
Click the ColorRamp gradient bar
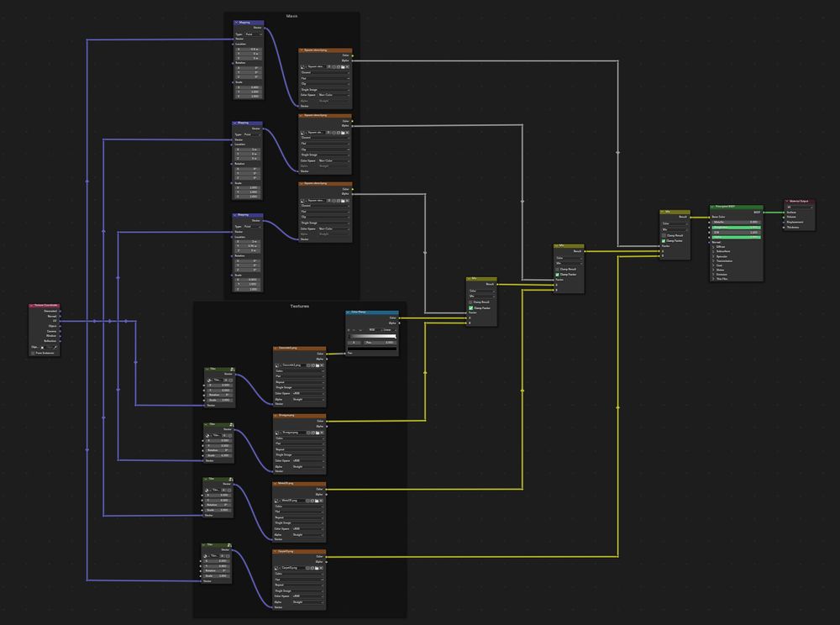[x=372, y=336]
